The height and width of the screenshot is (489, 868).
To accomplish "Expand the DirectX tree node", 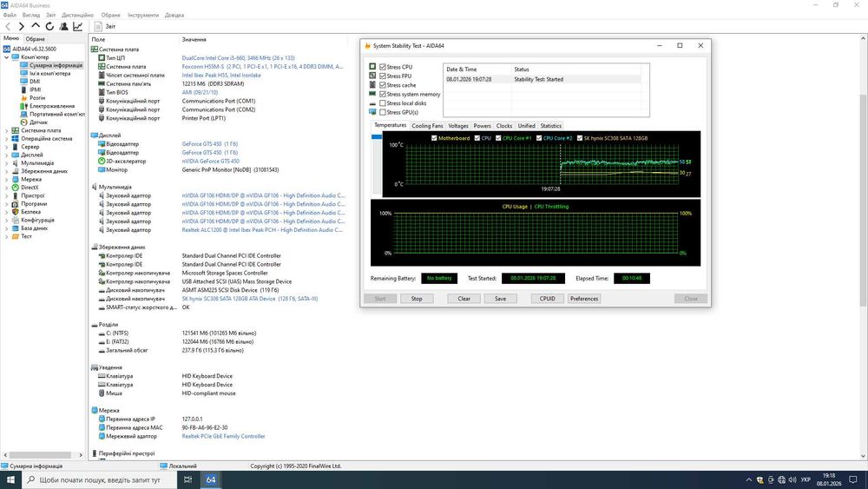I will coord(7,188).
